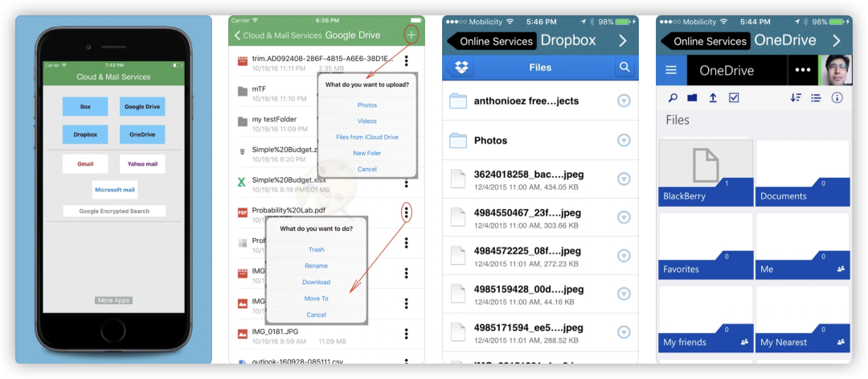868x379 pixels.
Task: Open the Yahoo mail button
Action: [142, 164]
